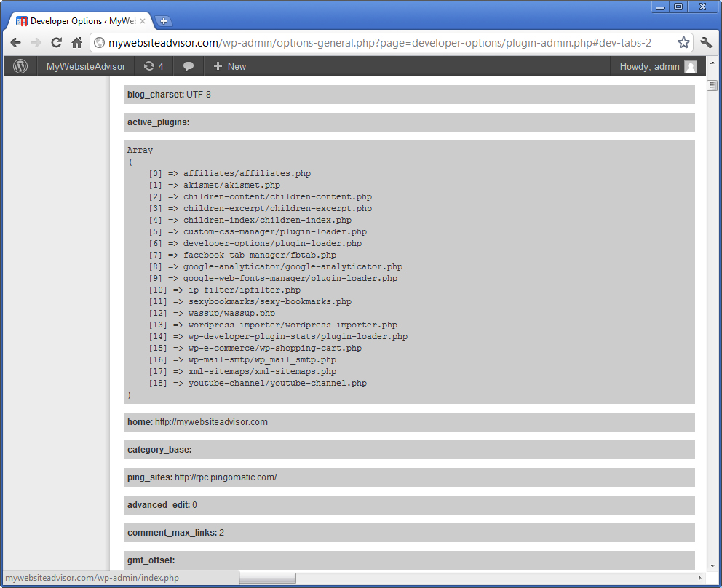The height and width of the screenshot is (588, 722).
Task: Click the site info globe icon
Action: click(x=99, y=43)
